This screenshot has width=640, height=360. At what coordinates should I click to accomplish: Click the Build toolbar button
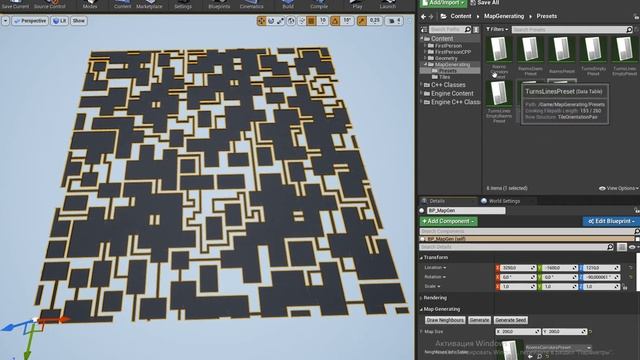click(x=288, y=4)
